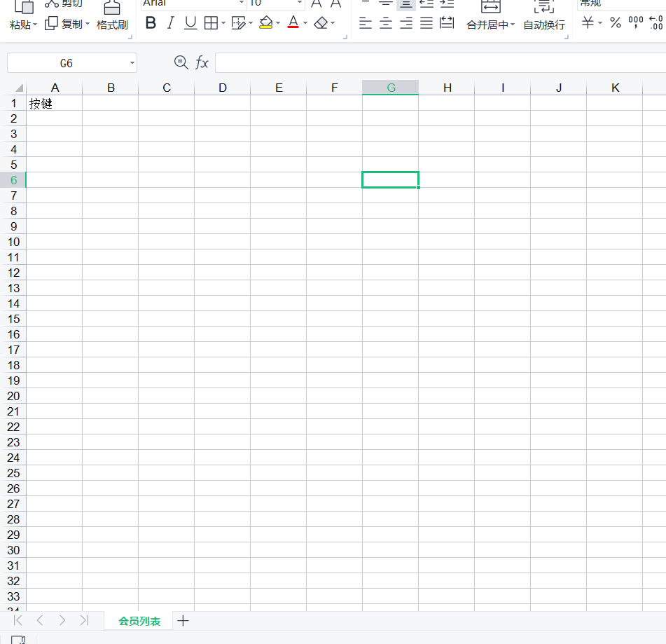Toggle italic text formatting
This screenshot has width=666, height=644.
(170, 23)
